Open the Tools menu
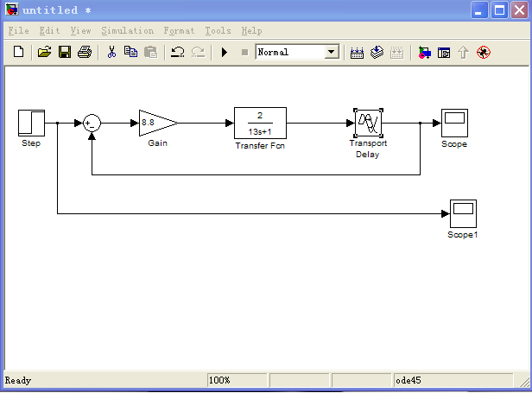Image resolution: width=532 pixels, height=393 pixels. tap(218, 30)
